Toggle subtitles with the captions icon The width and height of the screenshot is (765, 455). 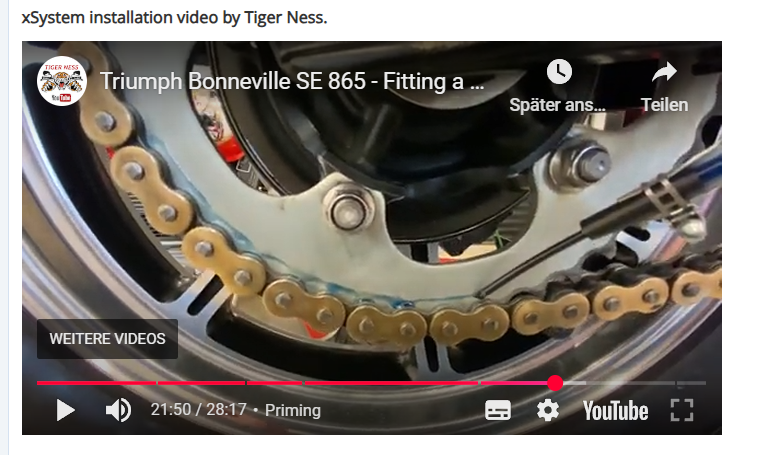498,410
